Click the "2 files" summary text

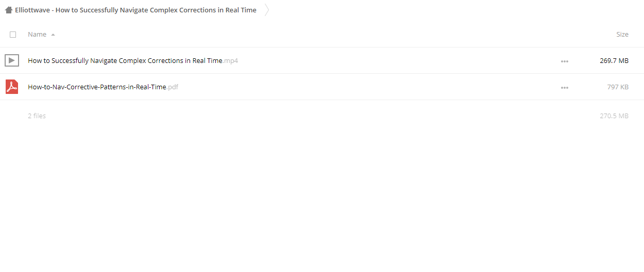37,116
